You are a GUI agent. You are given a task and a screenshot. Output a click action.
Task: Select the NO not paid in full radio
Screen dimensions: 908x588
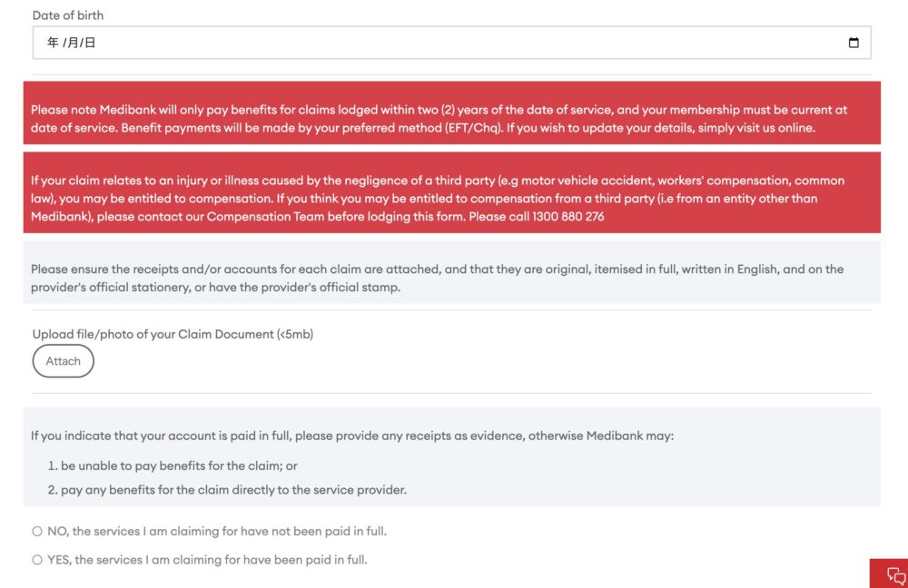37,531
